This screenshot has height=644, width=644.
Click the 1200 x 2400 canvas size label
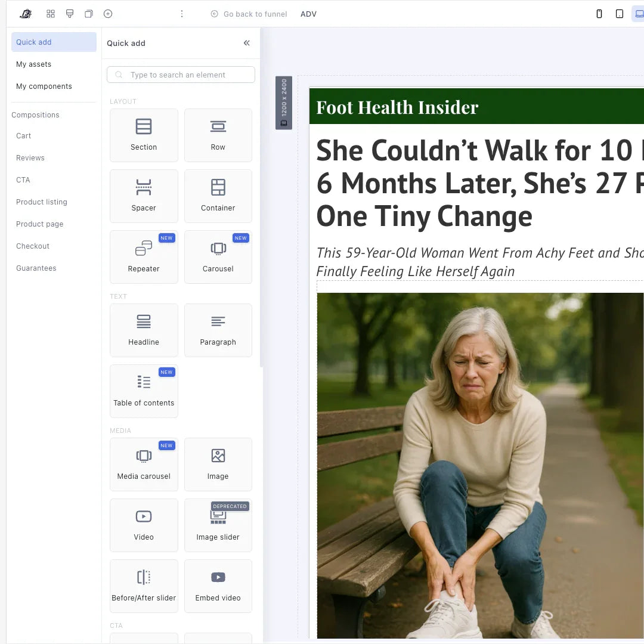point(284,103)
